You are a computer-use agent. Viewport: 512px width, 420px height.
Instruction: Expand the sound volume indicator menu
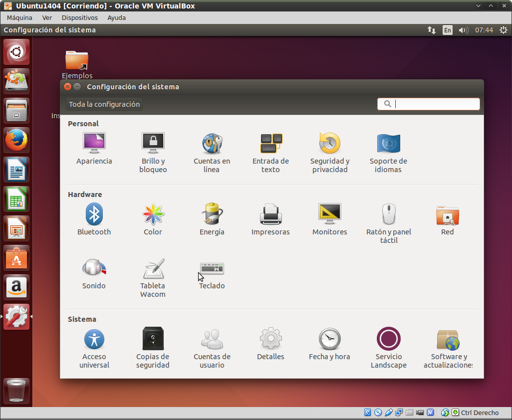click(x=464, y=30)
